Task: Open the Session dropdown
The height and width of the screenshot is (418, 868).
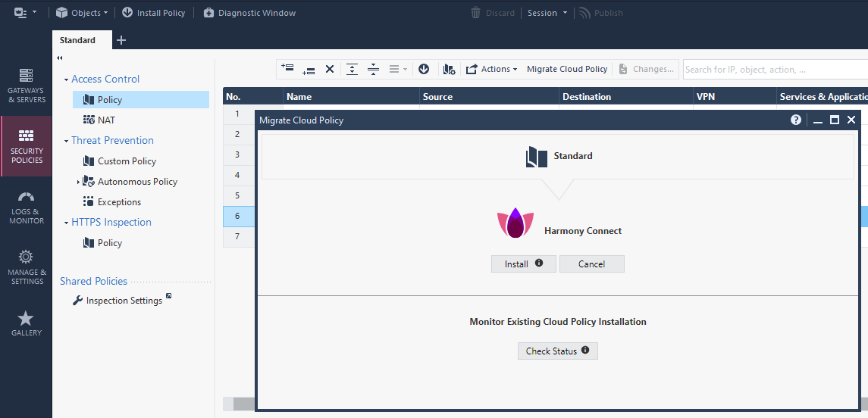Action: (x=547, y=13)
